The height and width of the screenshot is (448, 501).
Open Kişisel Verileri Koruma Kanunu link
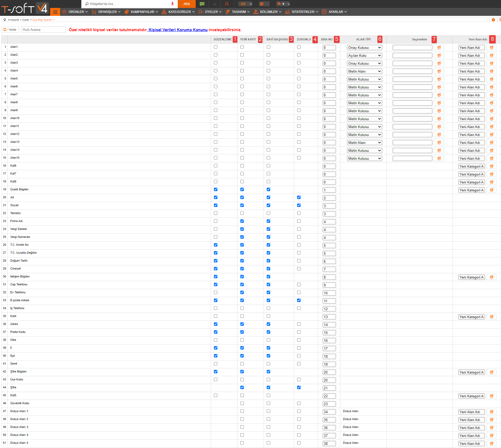(178, 30)
